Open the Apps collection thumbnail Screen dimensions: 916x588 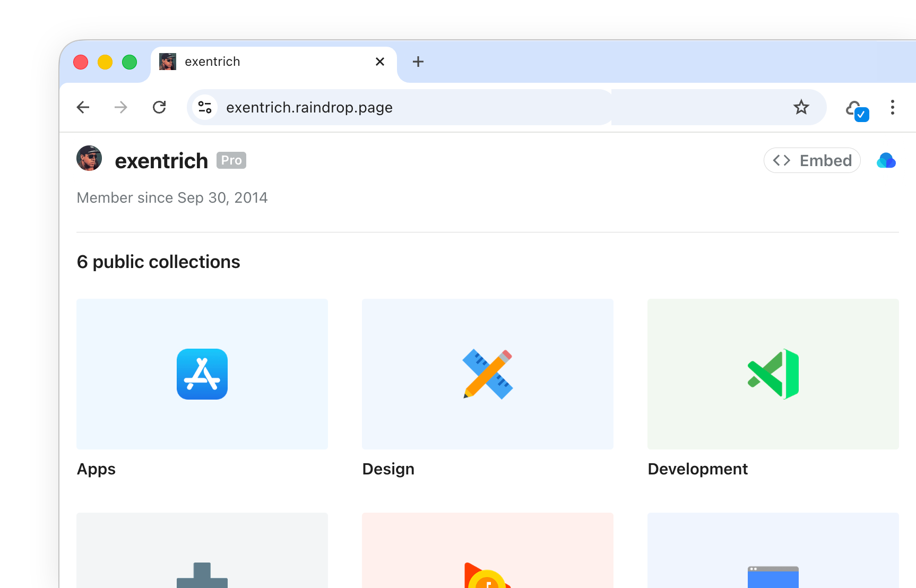(x=202, y=374)
